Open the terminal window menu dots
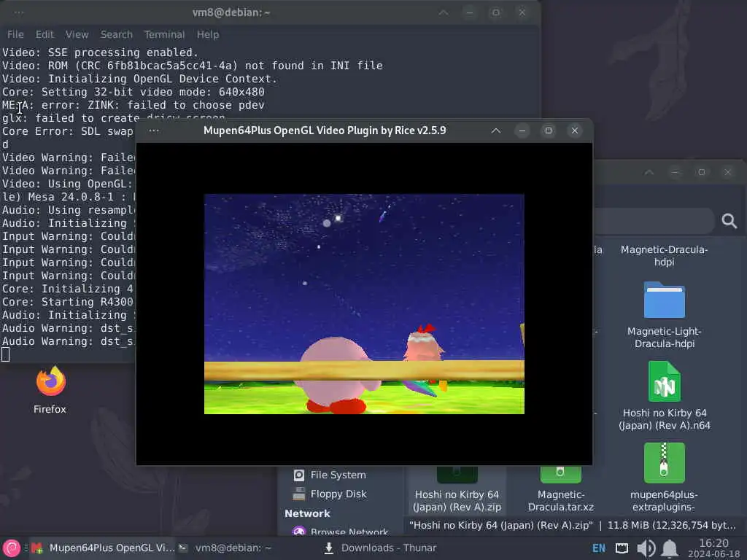747x560 pixels. pos(18,12)
